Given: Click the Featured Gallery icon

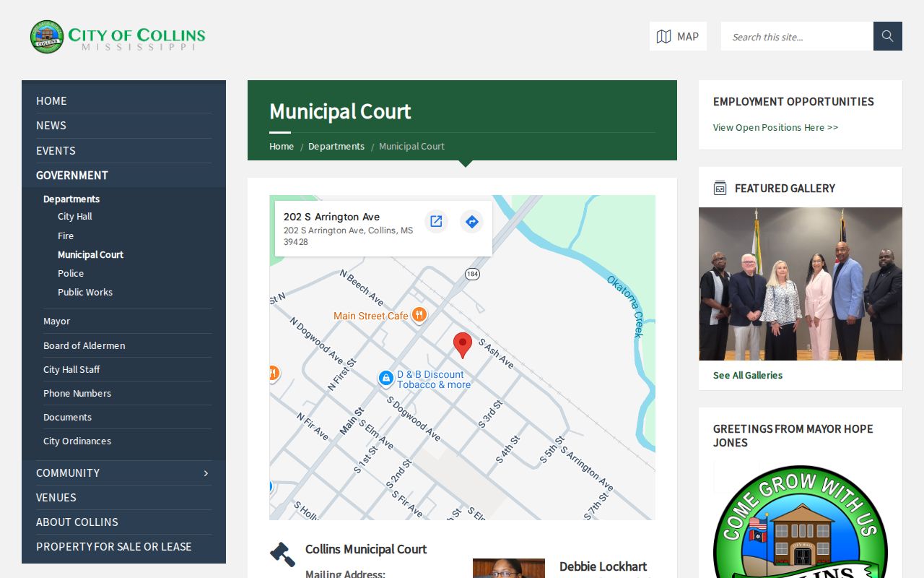Looking at the screenshot, I should click(x=720, y=188).
